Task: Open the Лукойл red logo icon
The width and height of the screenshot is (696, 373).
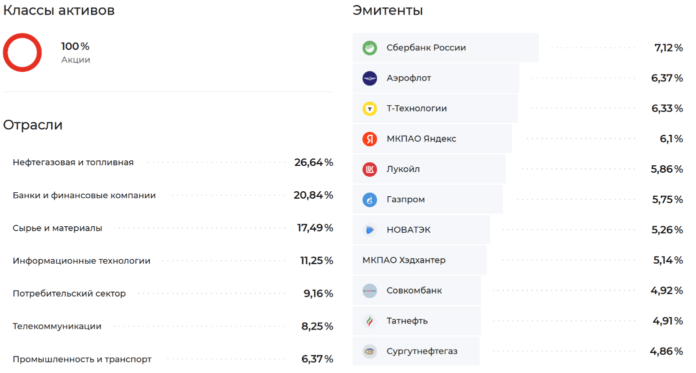Action: (370, 169)
